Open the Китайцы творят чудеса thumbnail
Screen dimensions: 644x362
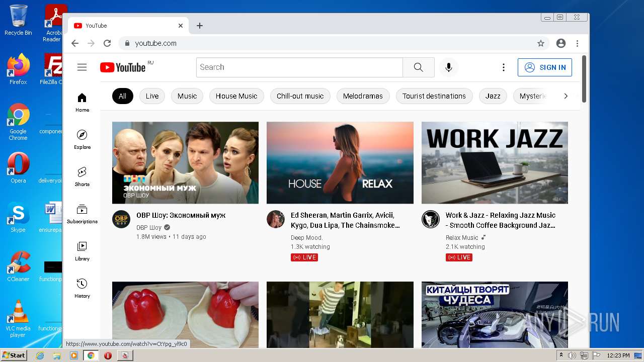pos(495,315)
